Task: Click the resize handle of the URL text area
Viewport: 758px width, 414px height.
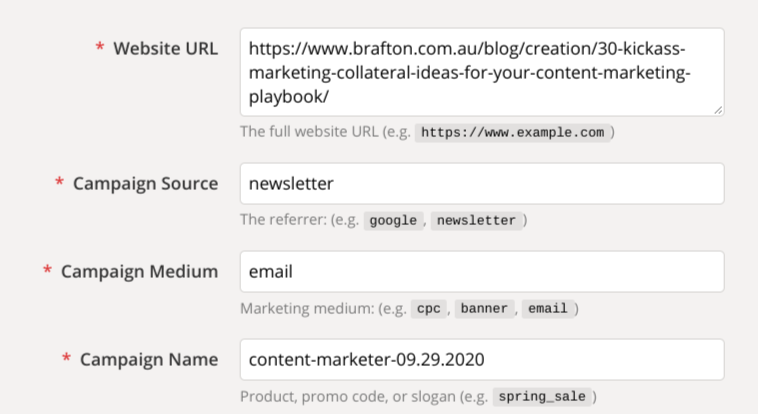Action: tap(718, 109)
